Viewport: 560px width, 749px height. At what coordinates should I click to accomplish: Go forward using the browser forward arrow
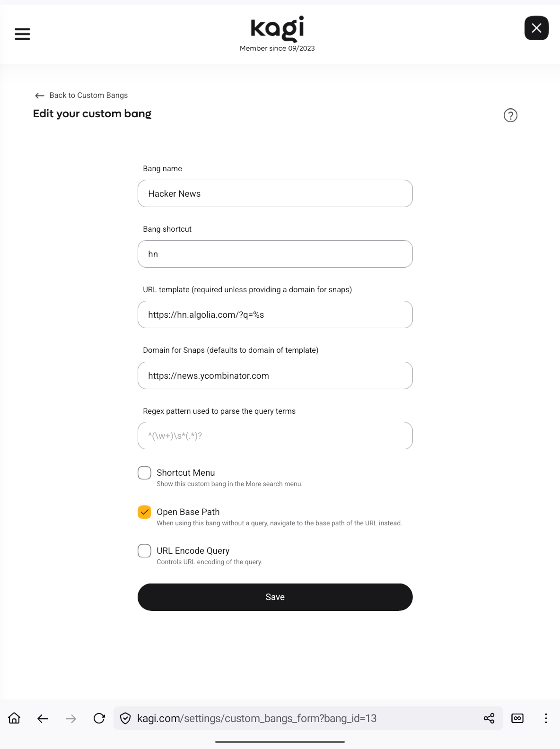pos(70,718)
